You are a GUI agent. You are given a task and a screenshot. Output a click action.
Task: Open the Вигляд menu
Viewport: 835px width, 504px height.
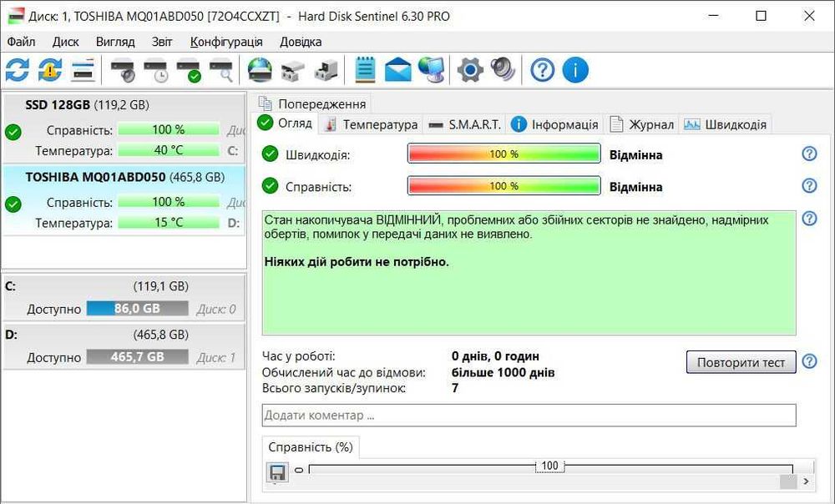(x=115, y=42)
